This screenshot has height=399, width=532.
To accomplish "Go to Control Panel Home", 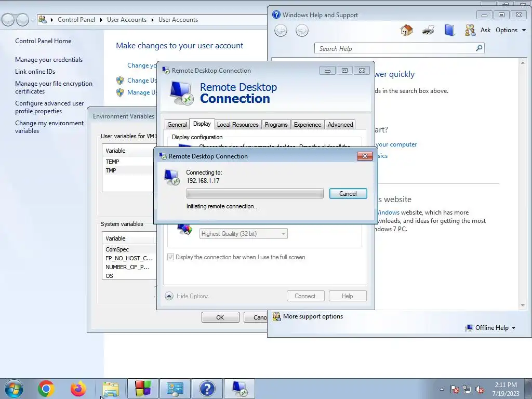I will point(43,41).
